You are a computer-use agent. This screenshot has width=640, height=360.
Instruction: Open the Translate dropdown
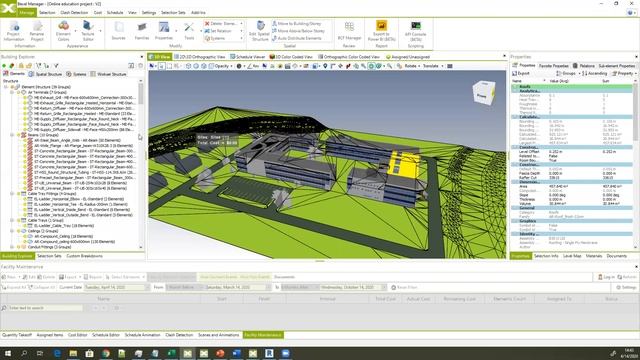pyautogui.click(x=433, y=66)
